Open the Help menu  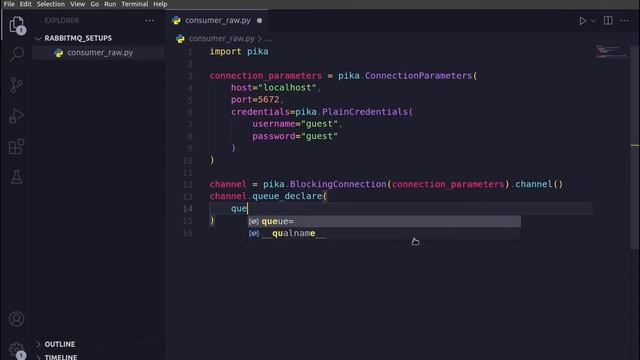click(x=160, y=4)
